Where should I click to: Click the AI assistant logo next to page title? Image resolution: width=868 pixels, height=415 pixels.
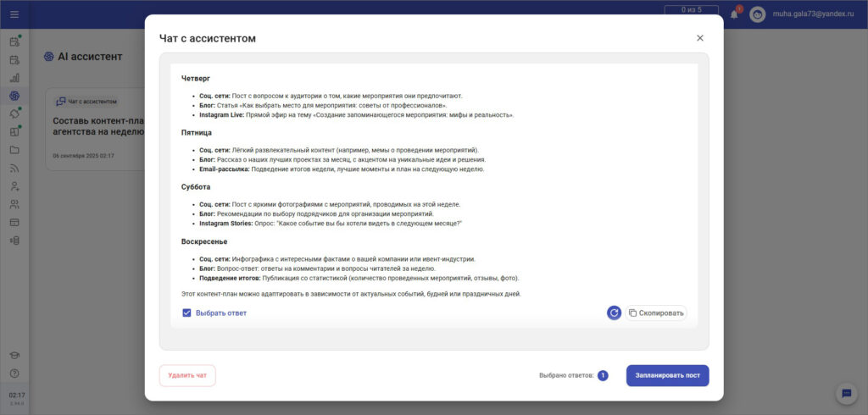[x=48, y=57]
